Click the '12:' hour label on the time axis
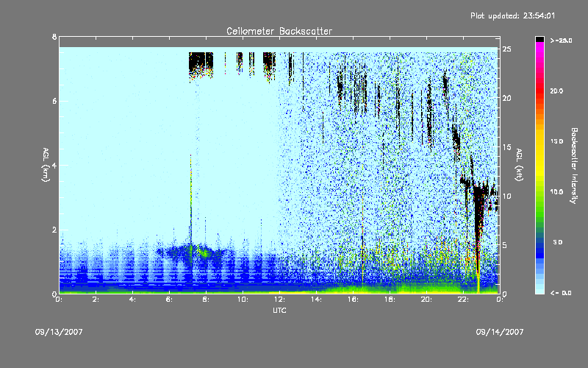588x368 pixels. [279, 300]
